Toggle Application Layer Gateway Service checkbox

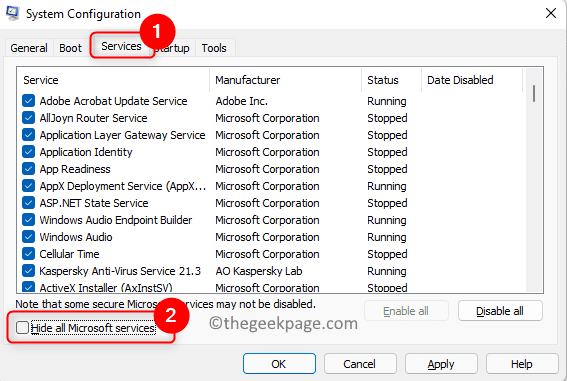(x=28, y=135)
